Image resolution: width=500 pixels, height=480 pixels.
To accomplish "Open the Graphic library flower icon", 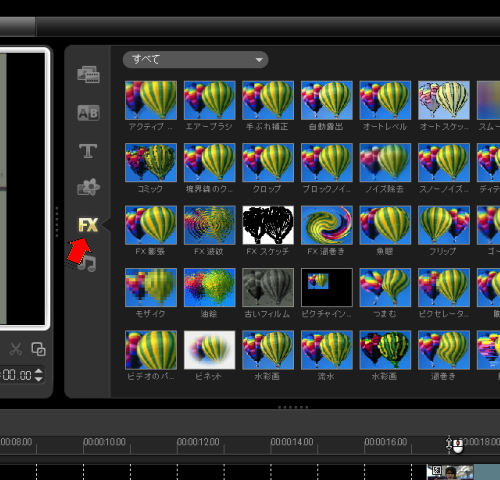I will (x=88, y=187).
